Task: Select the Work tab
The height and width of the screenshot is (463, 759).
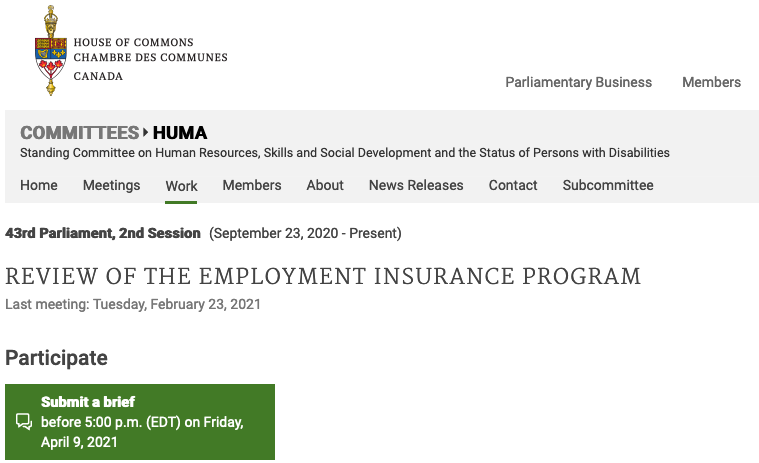Action: (x=182, y=186)
